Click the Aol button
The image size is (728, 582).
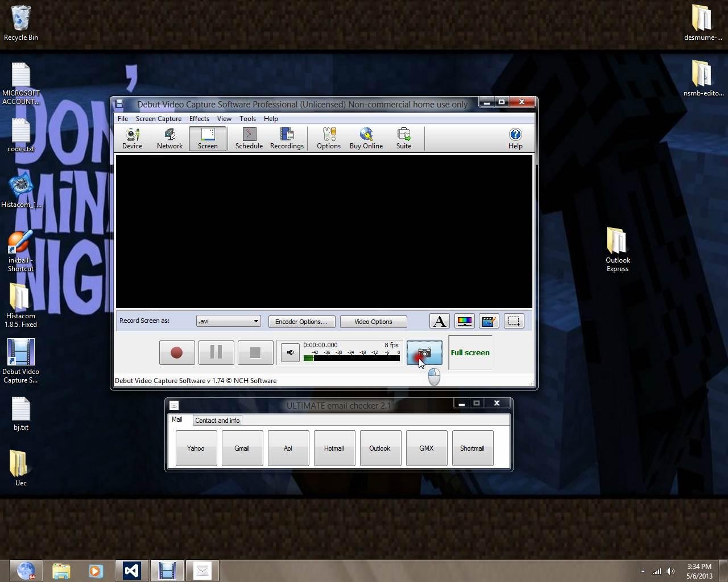(288, 448)
